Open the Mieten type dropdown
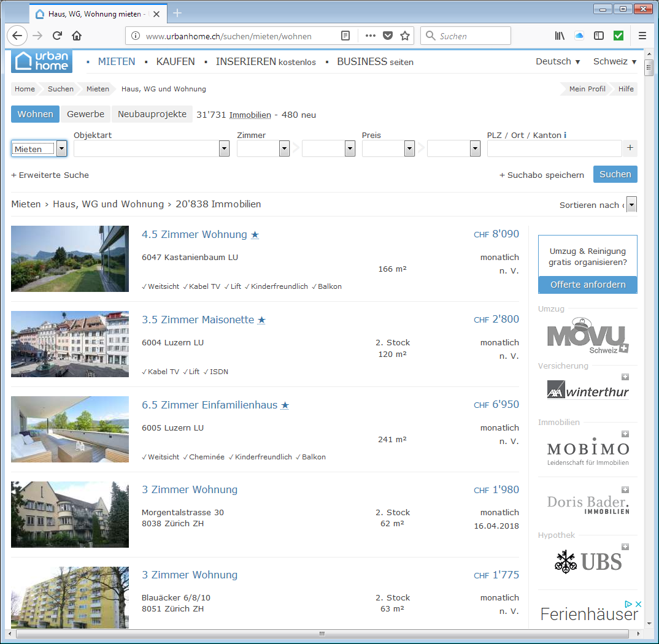 click(61, 148)
